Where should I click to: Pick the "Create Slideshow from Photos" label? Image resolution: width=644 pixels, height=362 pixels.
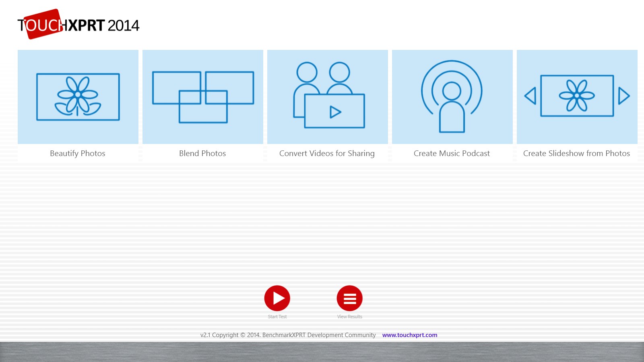(576, 153)
